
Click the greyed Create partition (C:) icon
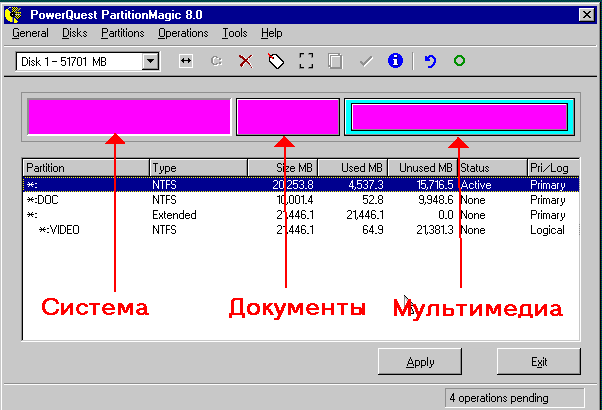(x=216, y=61)
